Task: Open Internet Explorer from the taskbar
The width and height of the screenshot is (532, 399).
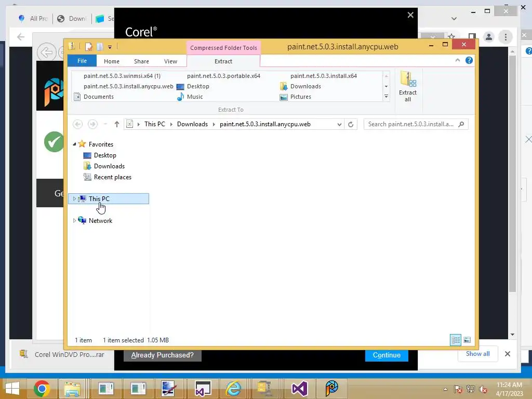Action: click(x=233, y=389)
